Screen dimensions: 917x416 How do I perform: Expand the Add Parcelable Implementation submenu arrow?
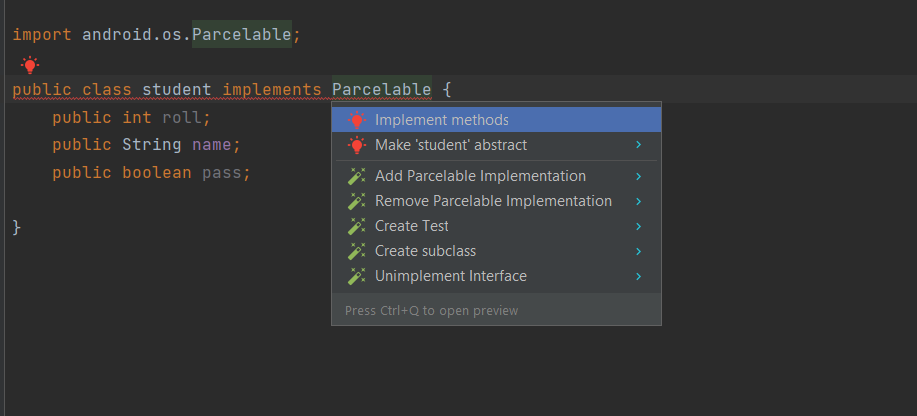[638, 176]
